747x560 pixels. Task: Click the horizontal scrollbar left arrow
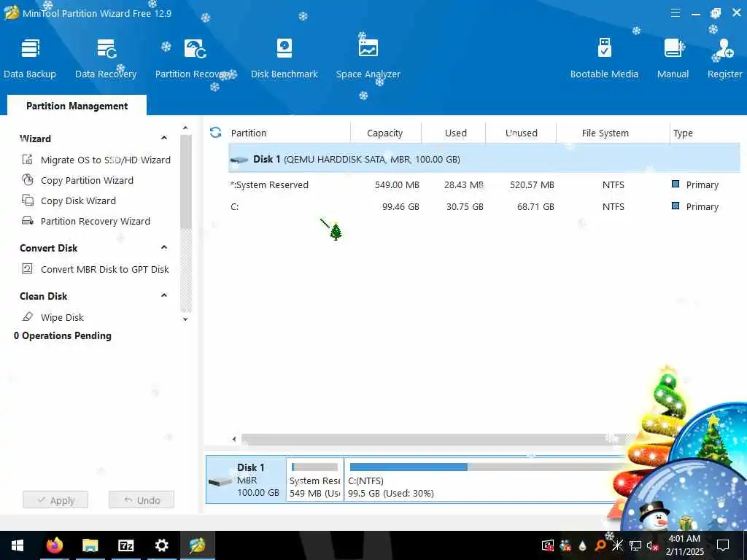pyautogui.click(x=234, y=439)
